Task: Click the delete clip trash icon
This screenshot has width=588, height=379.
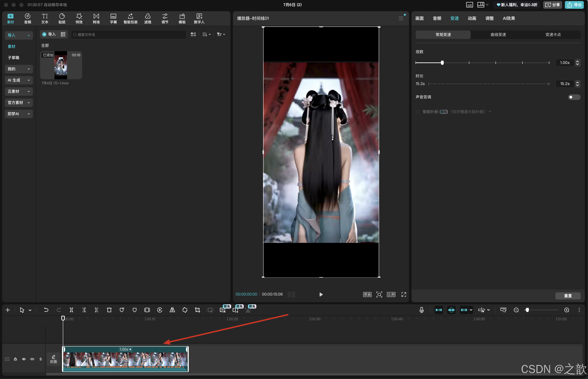Action: (x=109, y=310)
